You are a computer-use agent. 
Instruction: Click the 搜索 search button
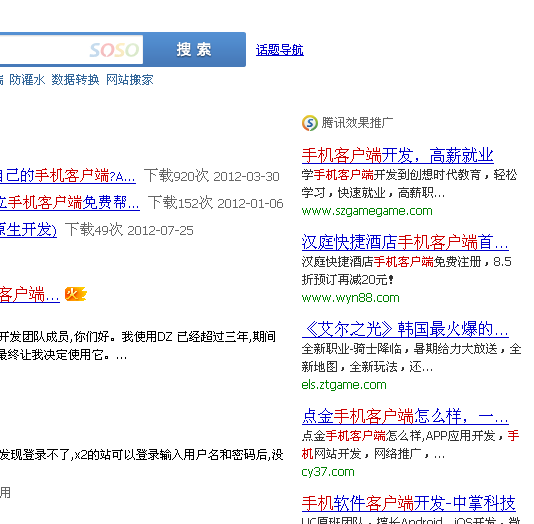[194, 50]
